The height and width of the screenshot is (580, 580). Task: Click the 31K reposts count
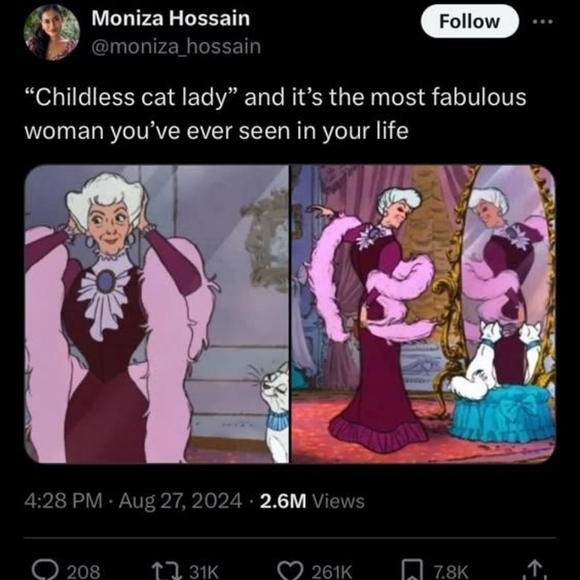pyautogui.click(x=204, y=571)
